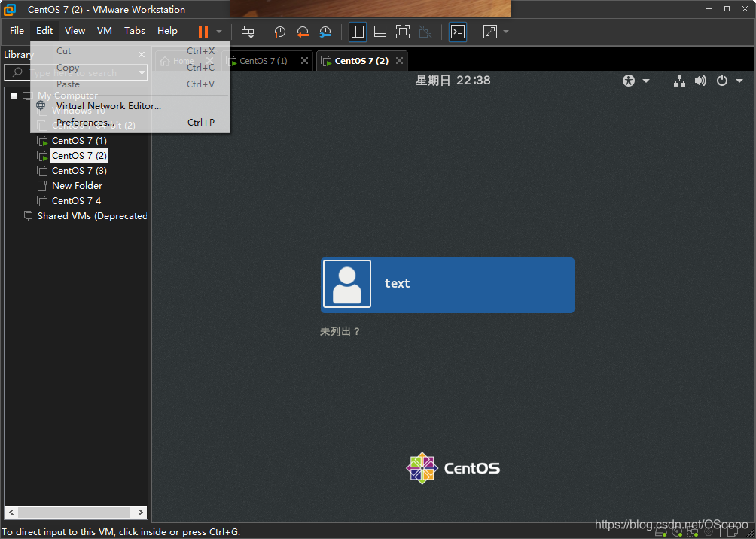Viewport: 756px width, 539px height.
Task: Select Preferences in the Edit menu
Action: coord(130,123)
